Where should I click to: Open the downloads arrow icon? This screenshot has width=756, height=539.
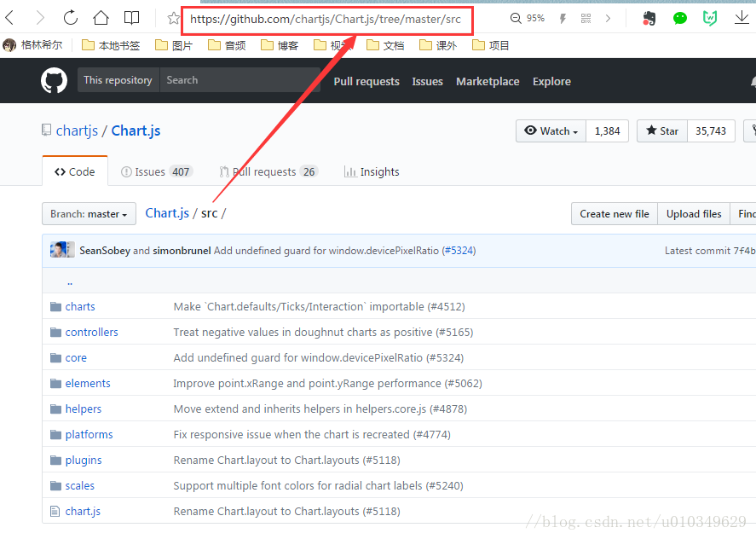click(x=742, y=19)
